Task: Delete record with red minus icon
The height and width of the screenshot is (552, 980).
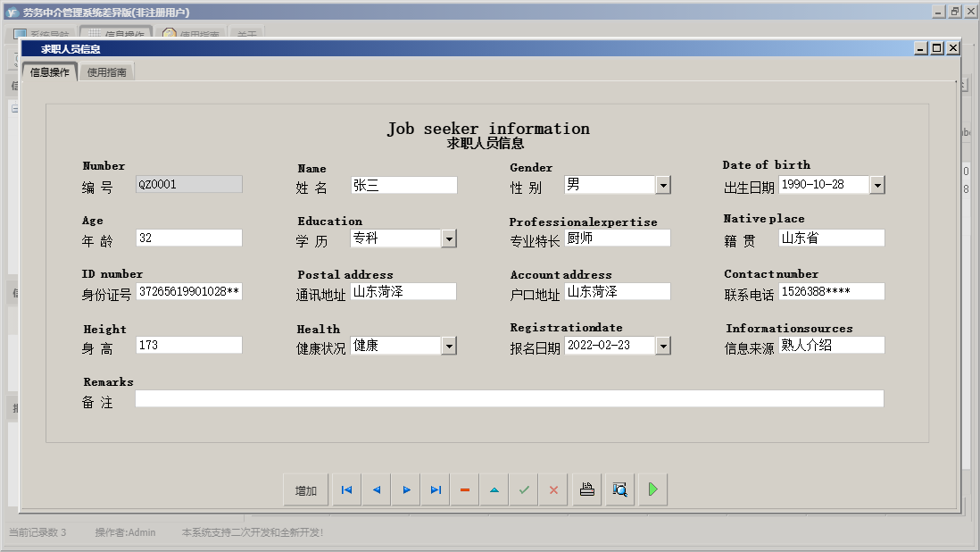Action: point(465,490)
